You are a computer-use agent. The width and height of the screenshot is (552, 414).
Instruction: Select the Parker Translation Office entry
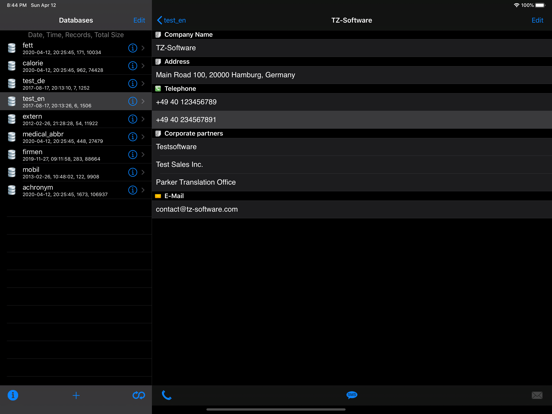[352, 182]
